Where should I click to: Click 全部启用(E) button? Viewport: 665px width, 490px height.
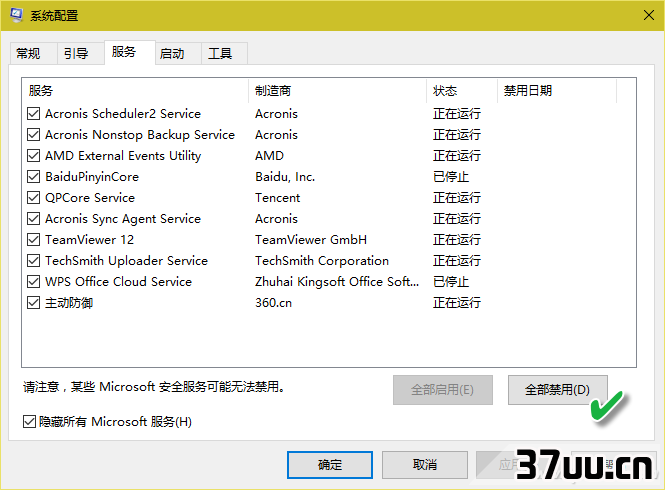pos(443,389)
